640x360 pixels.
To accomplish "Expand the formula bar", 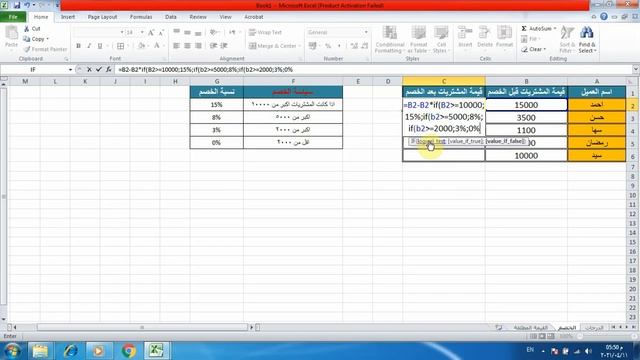I will (x=636, y=70).
